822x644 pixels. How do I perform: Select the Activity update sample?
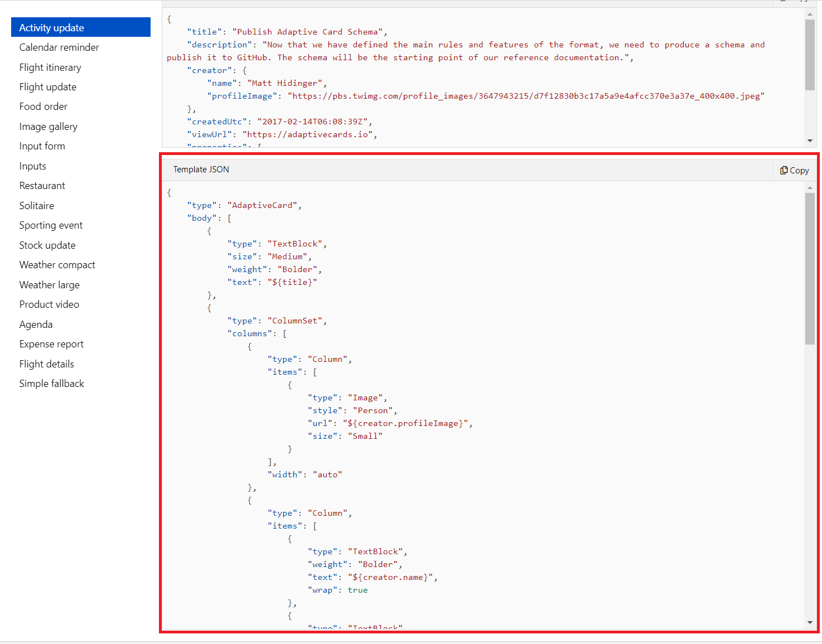[52, 27]
